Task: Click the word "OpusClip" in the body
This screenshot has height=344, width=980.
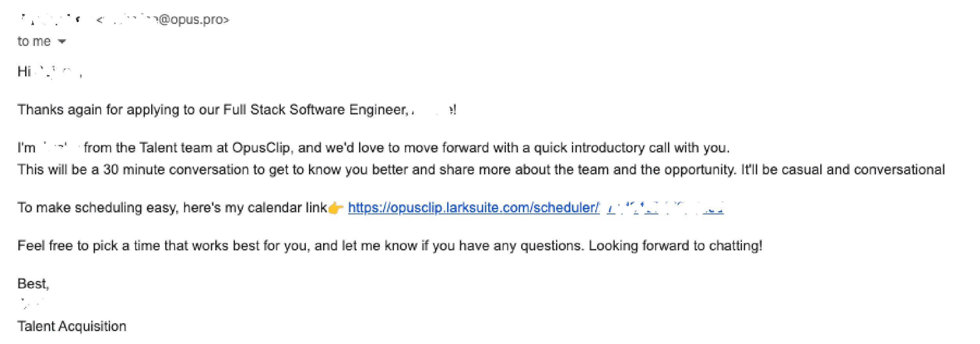Action: pos(261,148)
